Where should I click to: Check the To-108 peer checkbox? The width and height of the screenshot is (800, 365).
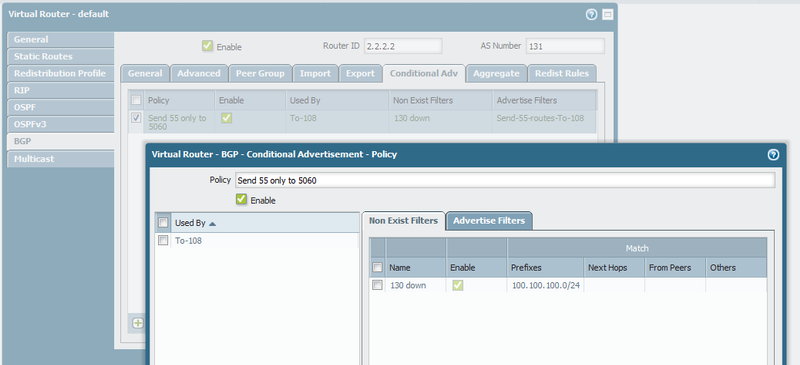163,240
